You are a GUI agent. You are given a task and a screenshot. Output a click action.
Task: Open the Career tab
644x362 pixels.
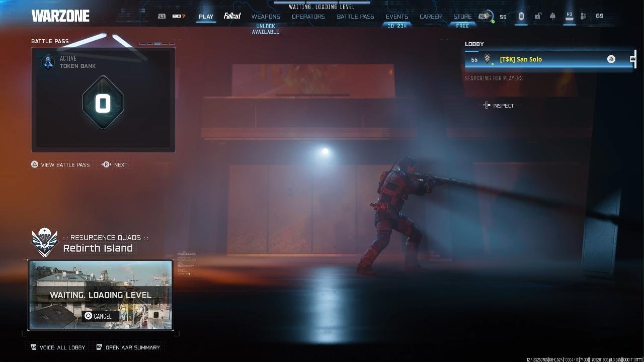click(431, 17)
